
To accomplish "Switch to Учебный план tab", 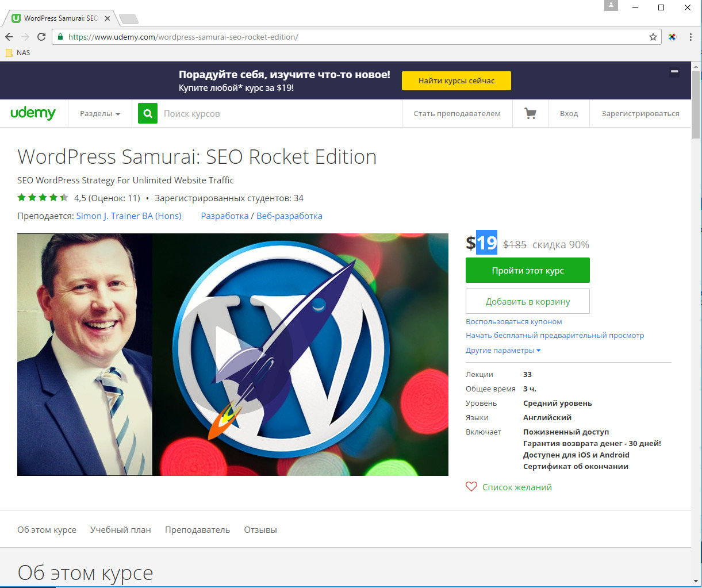I will (121, 530).
